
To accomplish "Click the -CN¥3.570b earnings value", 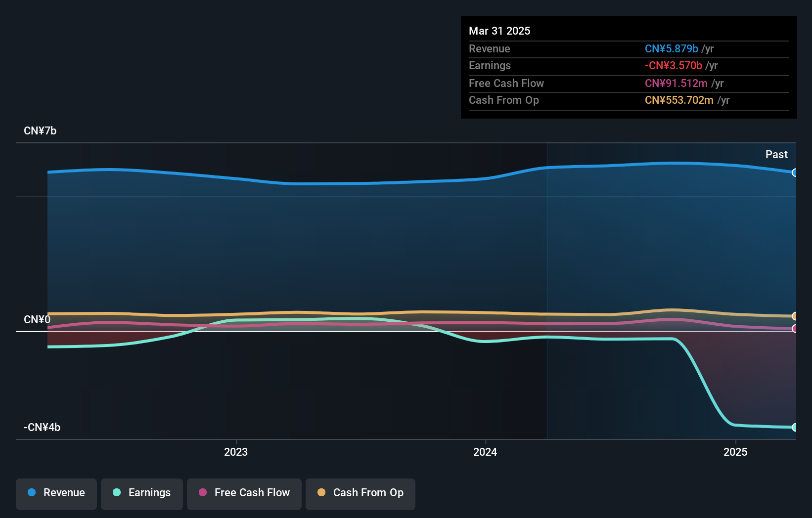I will pyautogui.click(x=674, y=65).
